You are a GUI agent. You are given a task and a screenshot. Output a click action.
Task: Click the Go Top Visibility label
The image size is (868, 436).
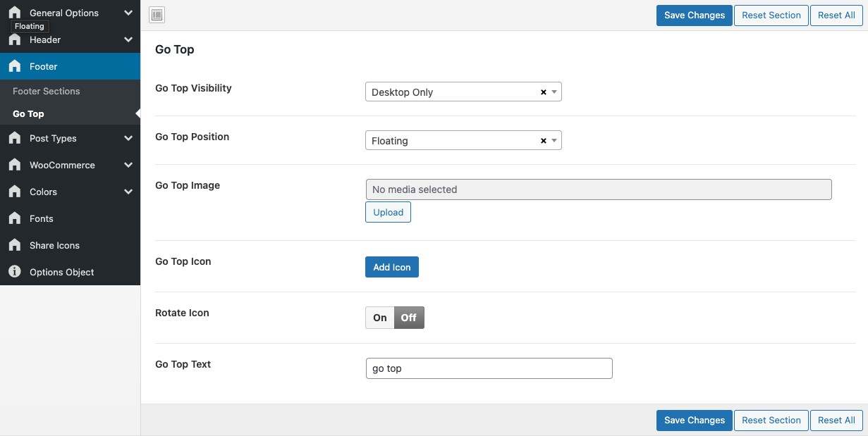coord(193,88)
